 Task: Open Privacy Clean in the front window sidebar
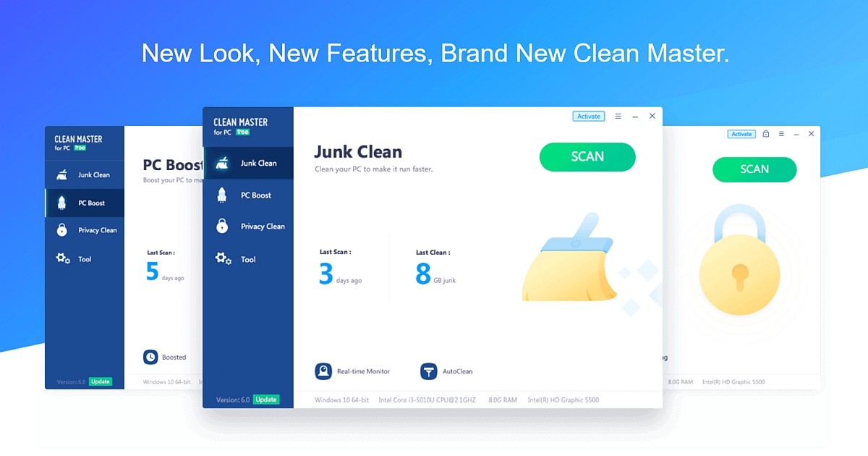[x=248, y=227]
